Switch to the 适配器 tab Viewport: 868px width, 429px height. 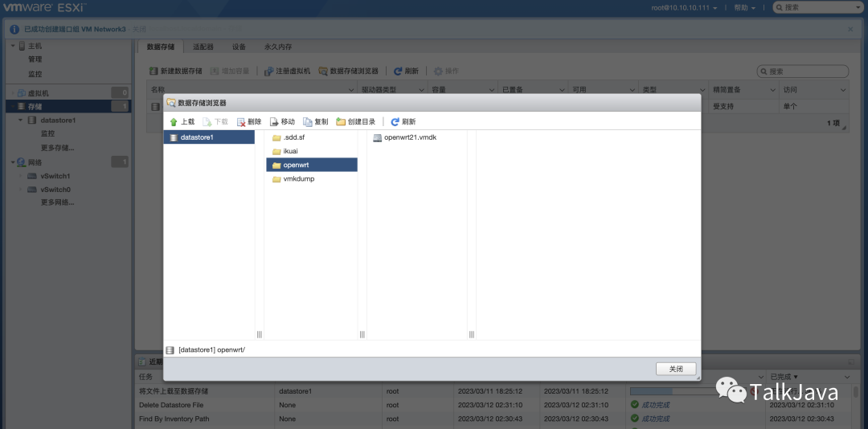point(203,47)
